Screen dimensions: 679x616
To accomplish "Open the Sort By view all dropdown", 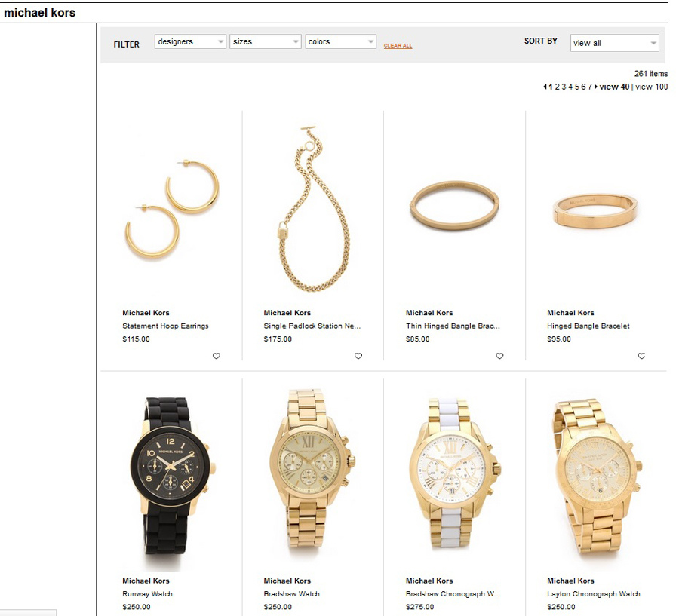I will [614, 43].
